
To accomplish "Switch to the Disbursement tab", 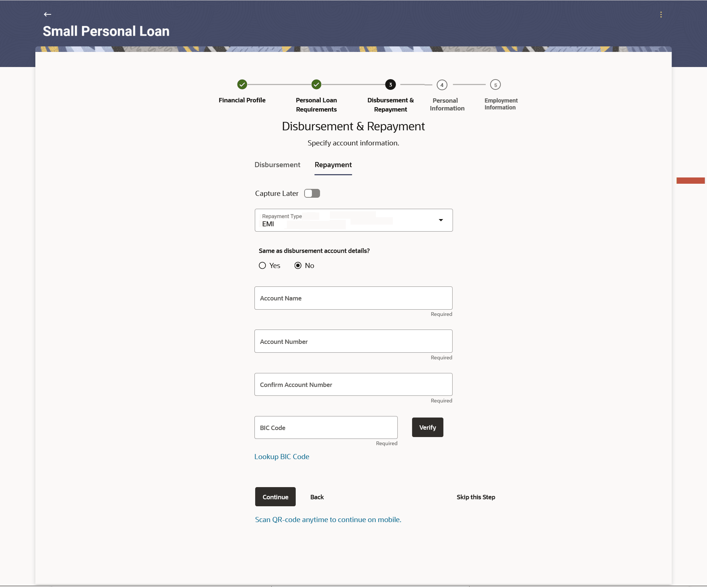I will (x=277, y=165).
